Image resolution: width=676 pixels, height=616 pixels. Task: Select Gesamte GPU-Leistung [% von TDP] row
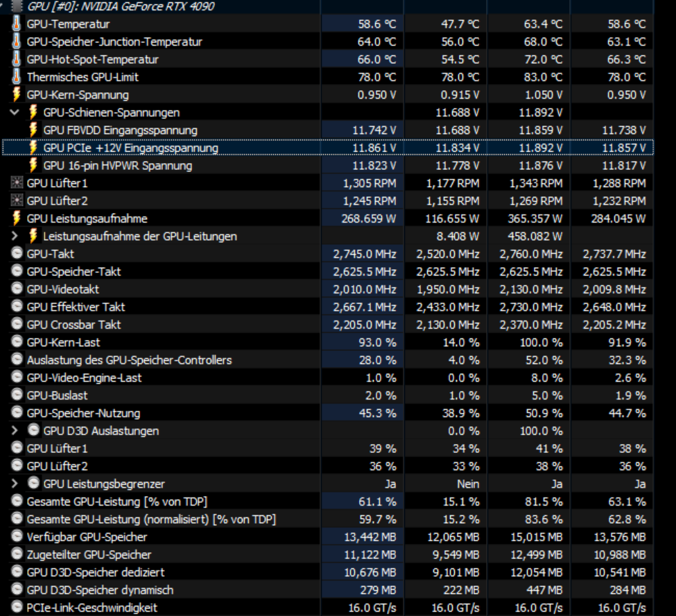pyautogui.click(x=328, y=502)
